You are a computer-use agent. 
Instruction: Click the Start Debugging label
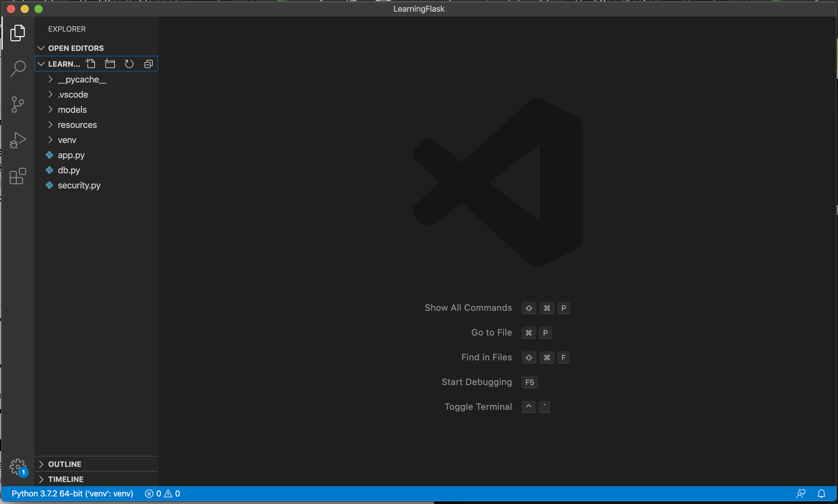(477, 382)
